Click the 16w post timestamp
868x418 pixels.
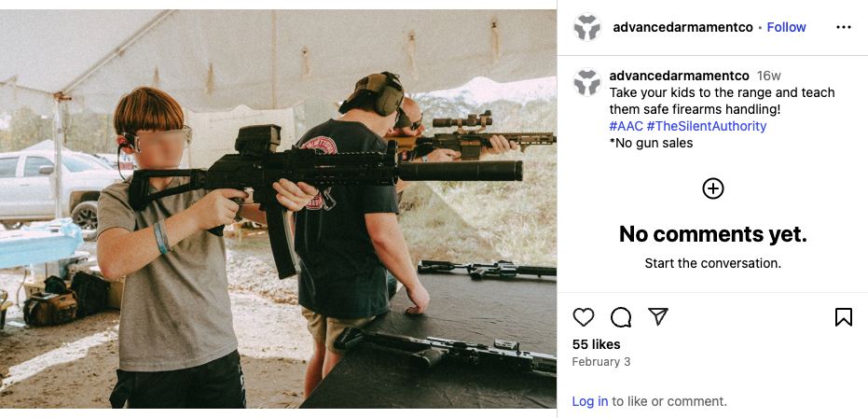(x=769, y=76)
